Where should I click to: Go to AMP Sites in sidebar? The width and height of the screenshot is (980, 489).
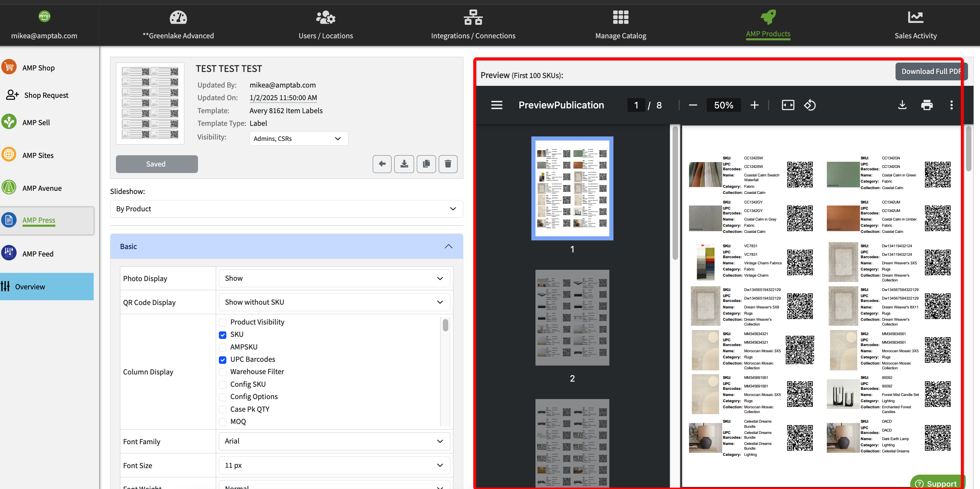click(38, 155)
